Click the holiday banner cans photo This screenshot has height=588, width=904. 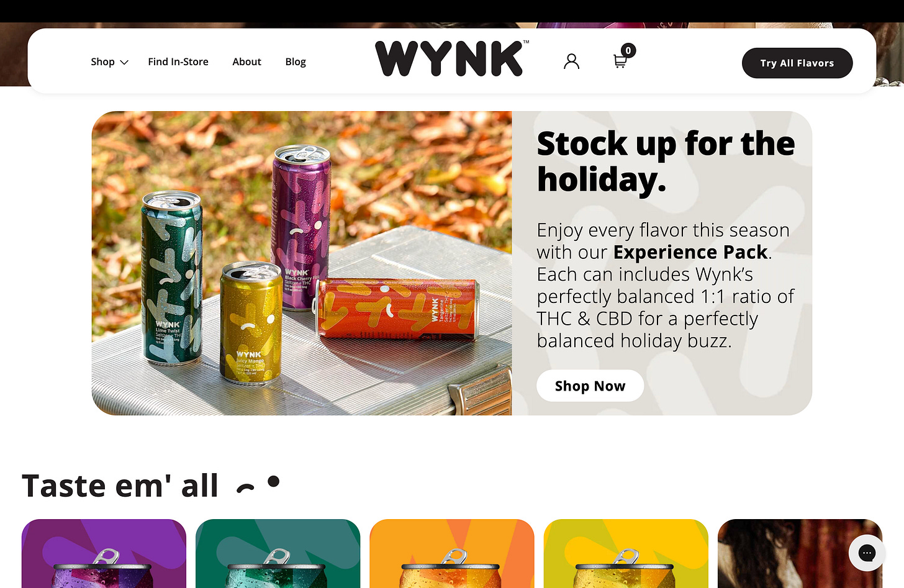click(302, 263)
